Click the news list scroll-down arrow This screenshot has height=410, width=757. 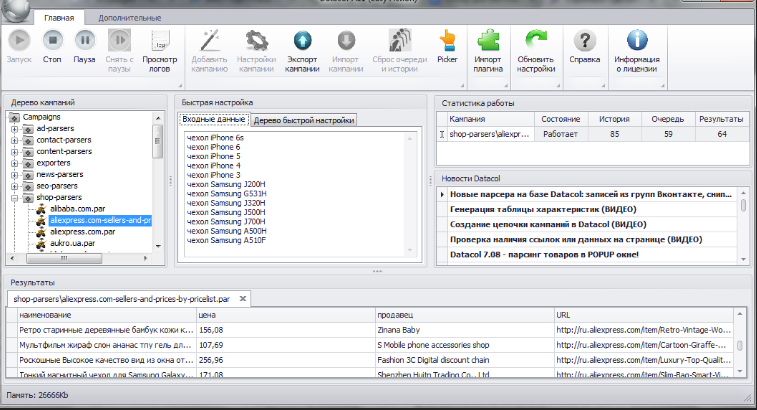pyautogui.click(x=743, y=259)
